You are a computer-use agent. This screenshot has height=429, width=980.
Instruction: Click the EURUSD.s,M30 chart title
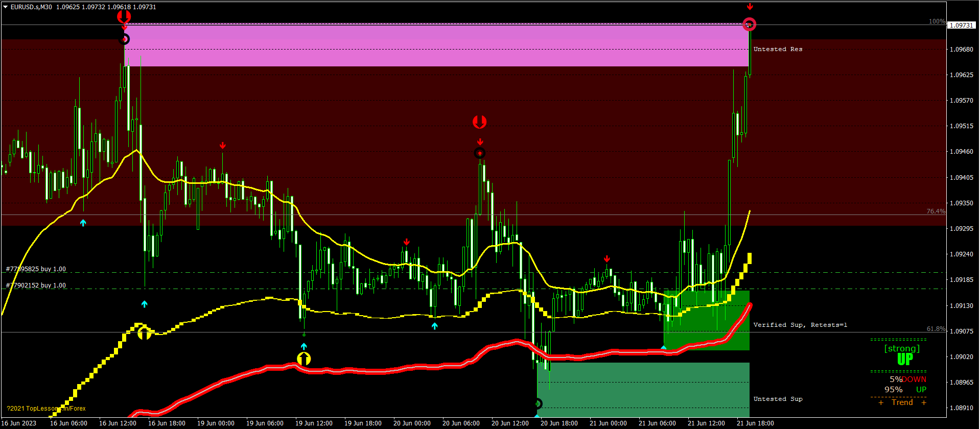(x=31, y=7)
